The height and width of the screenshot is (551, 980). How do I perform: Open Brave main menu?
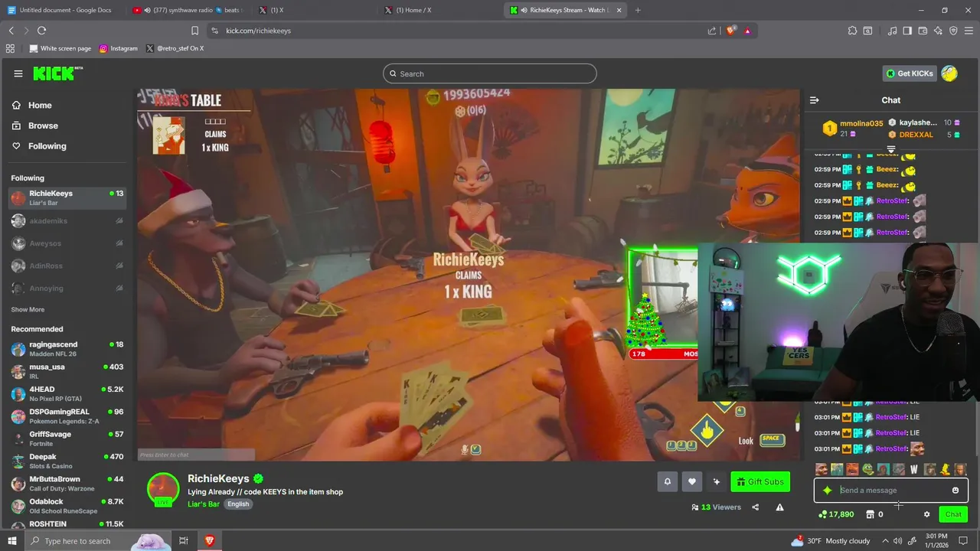969,31
